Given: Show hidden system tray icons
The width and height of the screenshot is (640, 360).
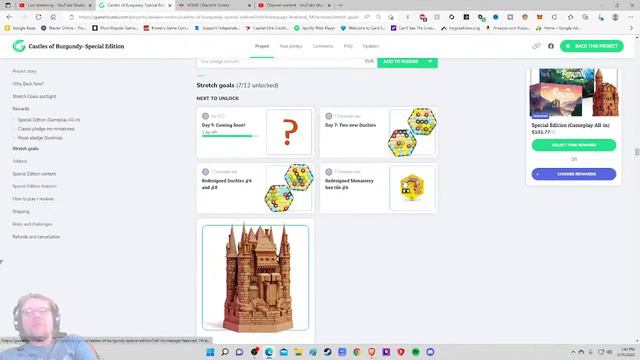Looking at the screenshot, I should [573, 352].
